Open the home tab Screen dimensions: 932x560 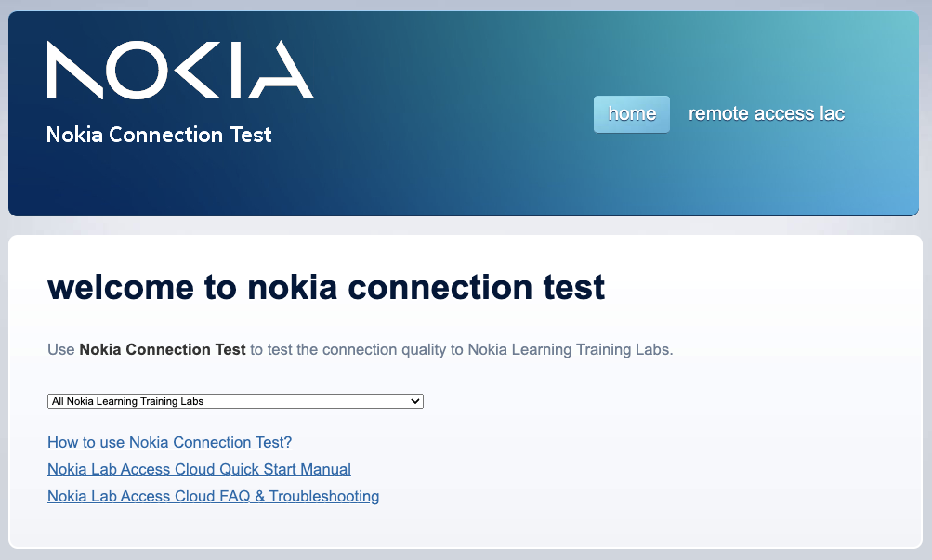[632, 113]
